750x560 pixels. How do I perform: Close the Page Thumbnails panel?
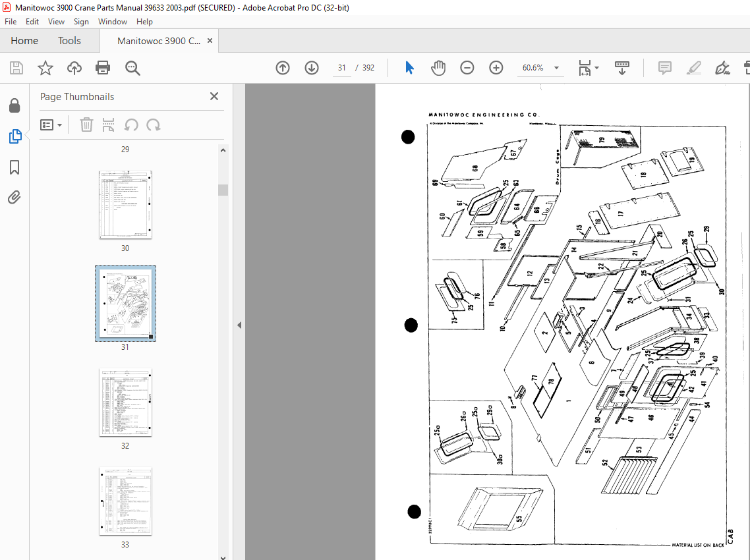point(214,96)
